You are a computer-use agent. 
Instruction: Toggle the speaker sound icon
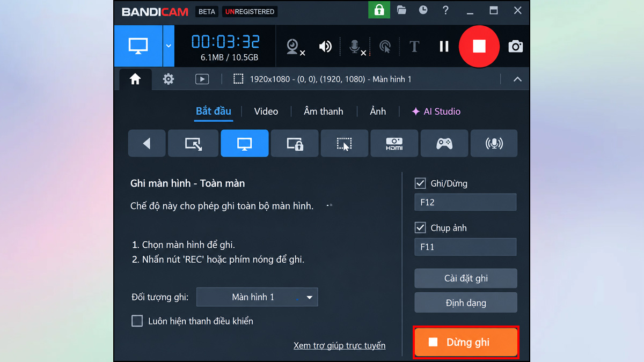tap(325, 47)
